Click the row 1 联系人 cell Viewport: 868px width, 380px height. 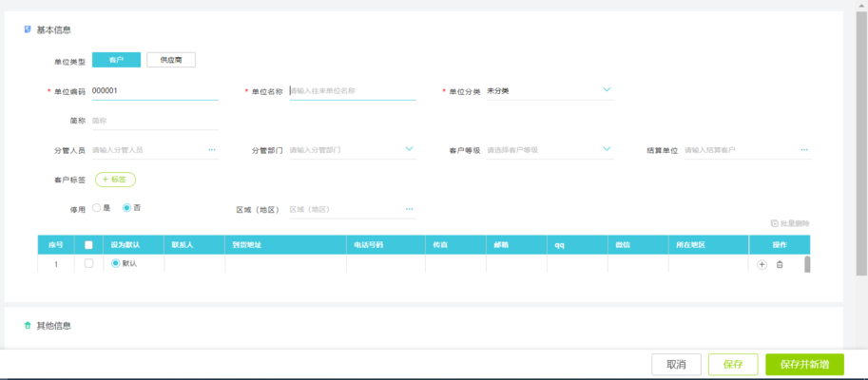click(194, 264)
